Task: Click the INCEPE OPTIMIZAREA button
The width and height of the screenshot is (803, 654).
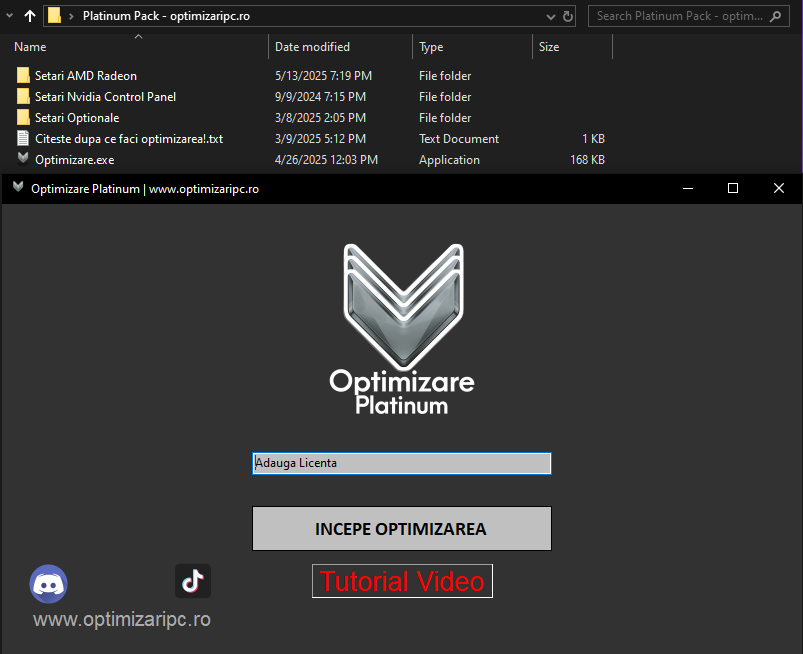Action: point(402,529)
